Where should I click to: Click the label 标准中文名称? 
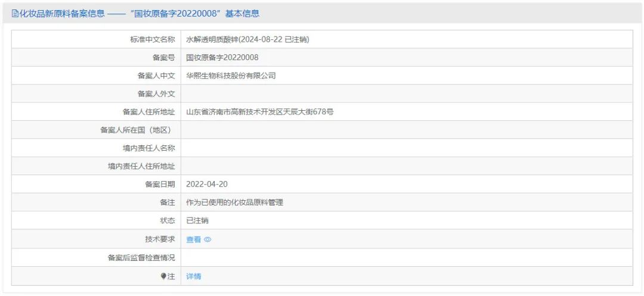[153, 39]
